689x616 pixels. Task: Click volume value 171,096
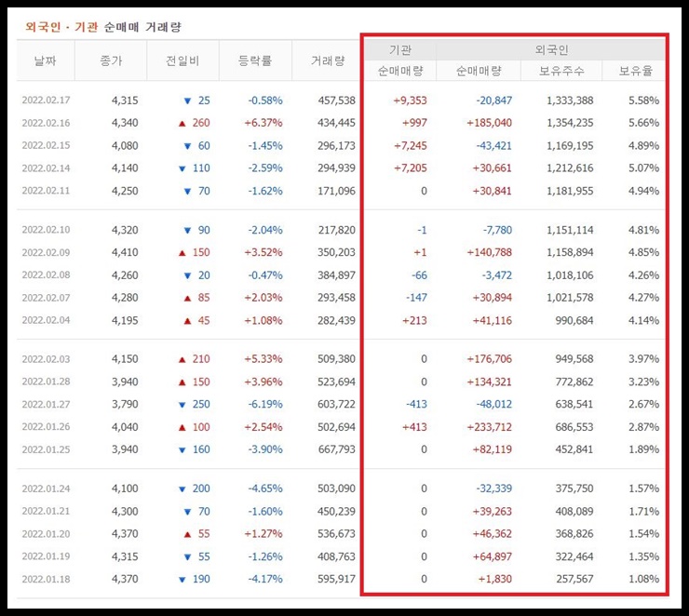point(336,191)
